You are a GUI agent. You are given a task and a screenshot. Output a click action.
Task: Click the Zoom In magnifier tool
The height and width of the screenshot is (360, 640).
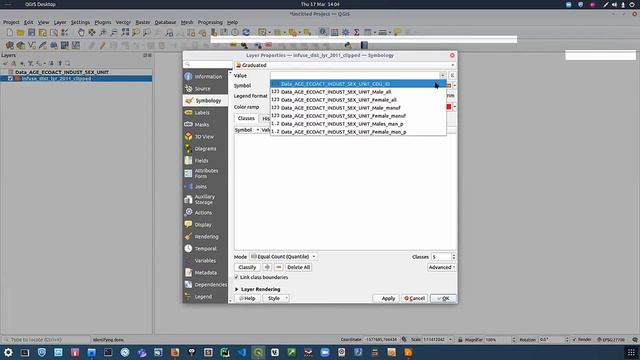point(103,32)
